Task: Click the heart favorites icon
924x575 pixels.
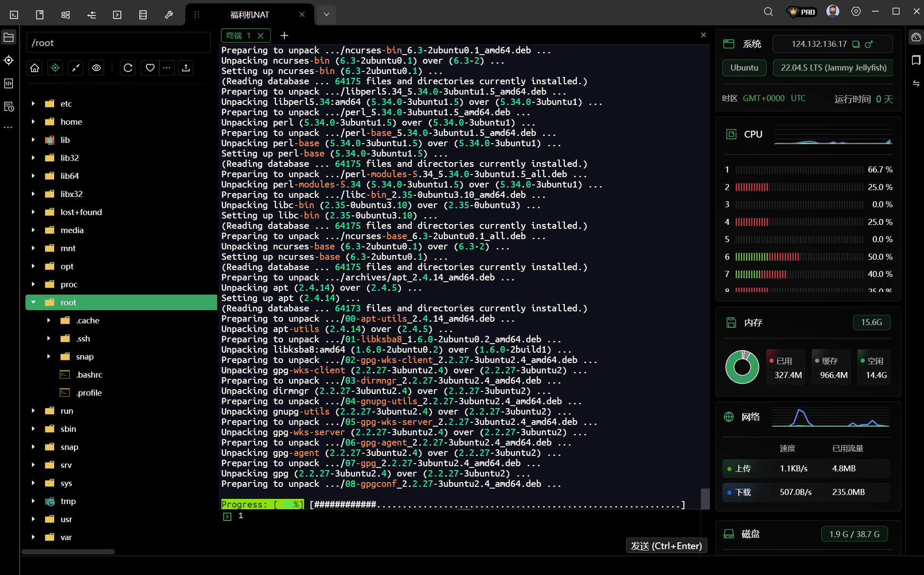Action: [x=150, y=68]
